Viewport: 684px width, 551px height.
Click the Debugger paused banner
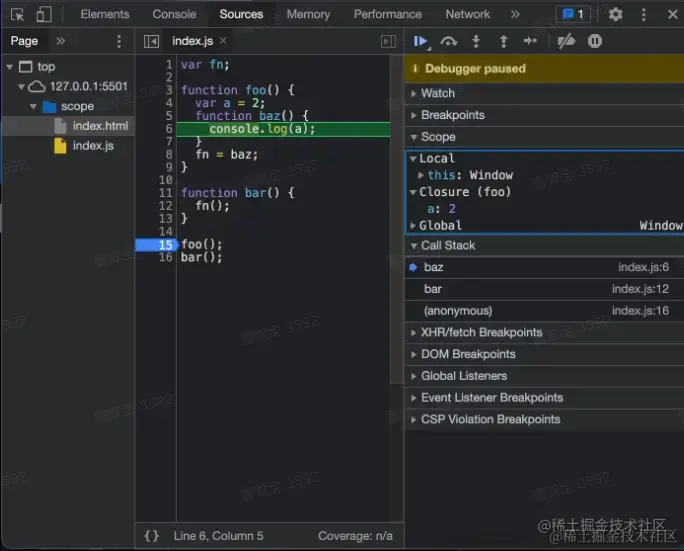coord(544,68)
